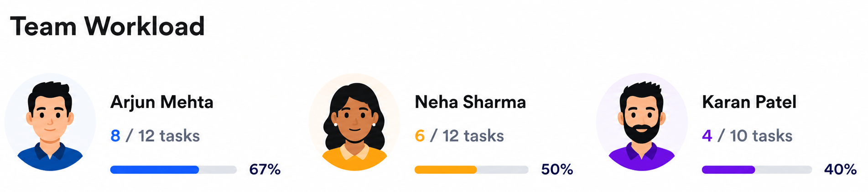The width and height of the screenshot is (868, 192).
Task: Click the Team Workload heading
Action: point(107,26)
